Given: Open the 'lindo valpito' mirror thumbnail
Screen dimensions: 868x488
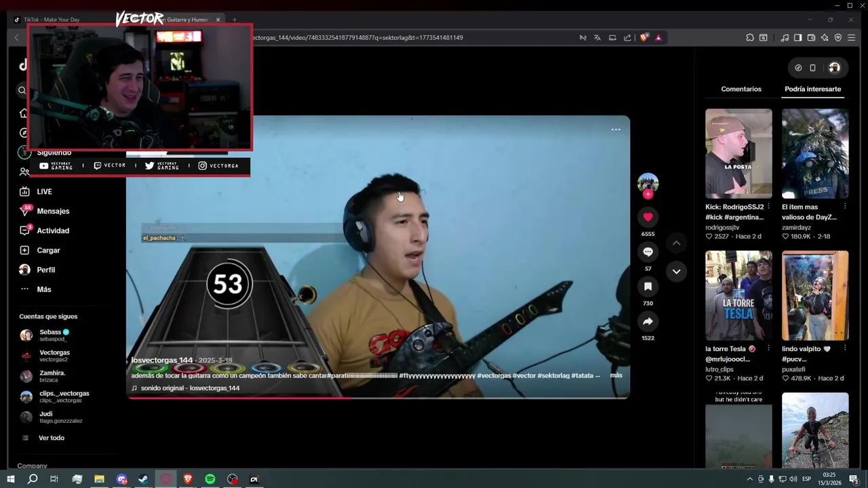Looking at the screenshot, I should click(815, 296).
